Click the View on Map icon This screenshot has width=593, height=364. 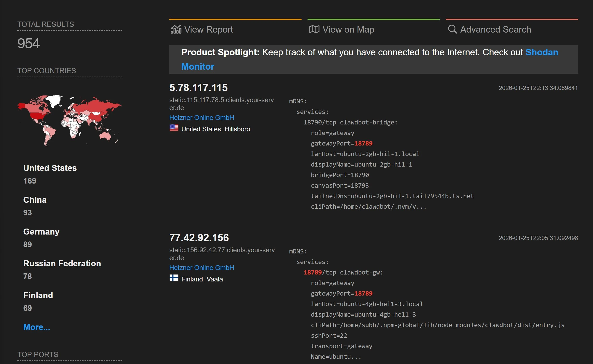tap(314, 29)
